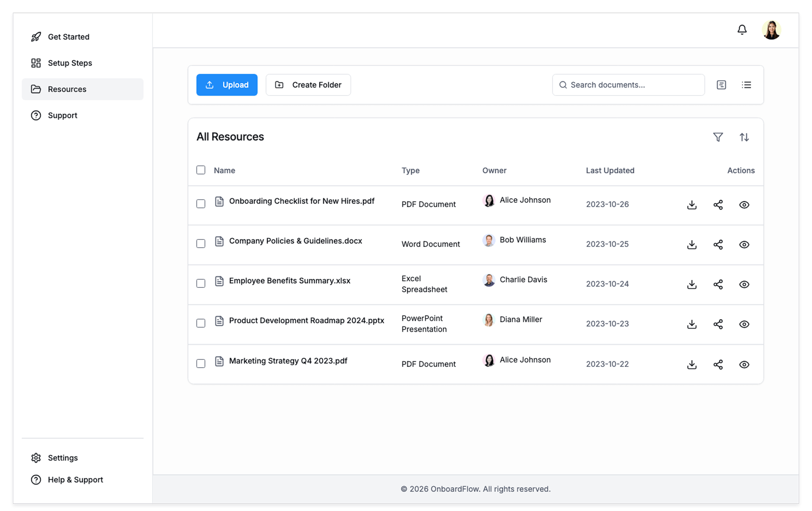Open Settings from the sidebar
This screenshot has width=812, height=511.
(63, 458)
